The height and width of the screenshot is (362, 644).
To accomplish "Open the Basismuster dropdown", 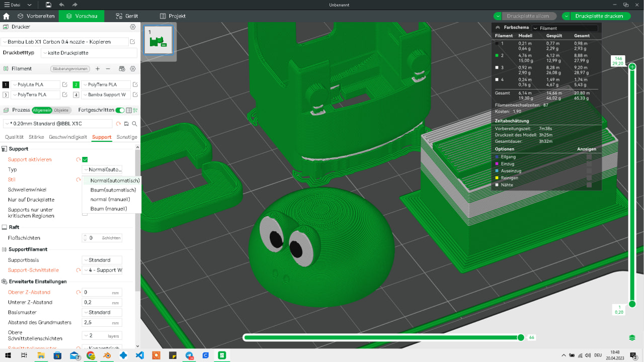I will click(x=102, y=312).
